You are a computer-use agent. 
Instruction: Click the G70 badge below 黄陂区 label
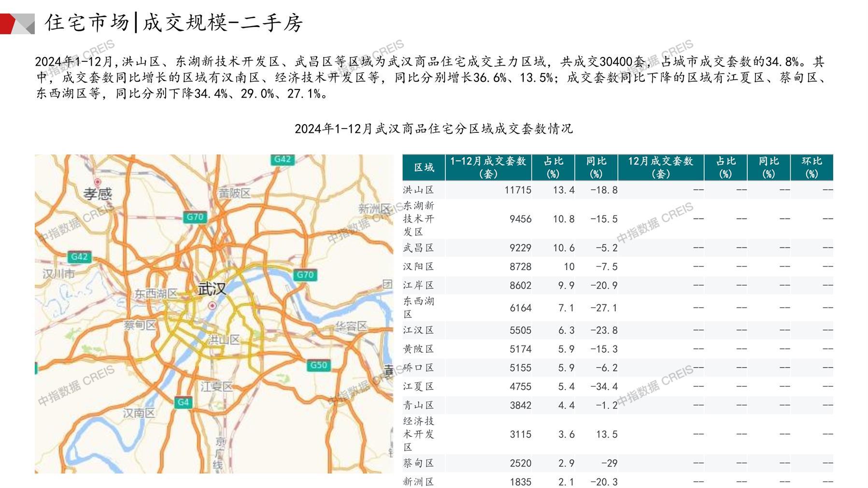coord(195,217)
